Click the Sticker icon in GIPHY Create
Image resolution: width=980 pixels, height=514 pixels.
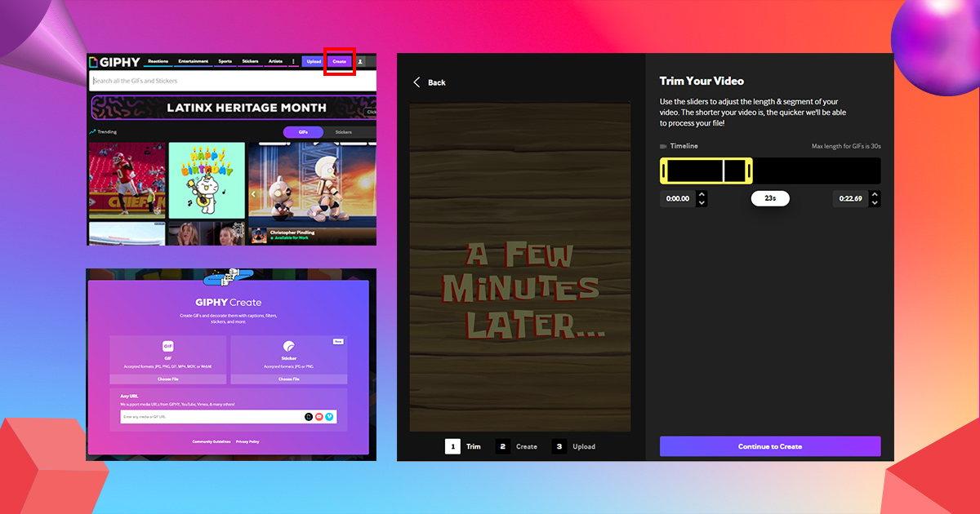pos(289,346)
